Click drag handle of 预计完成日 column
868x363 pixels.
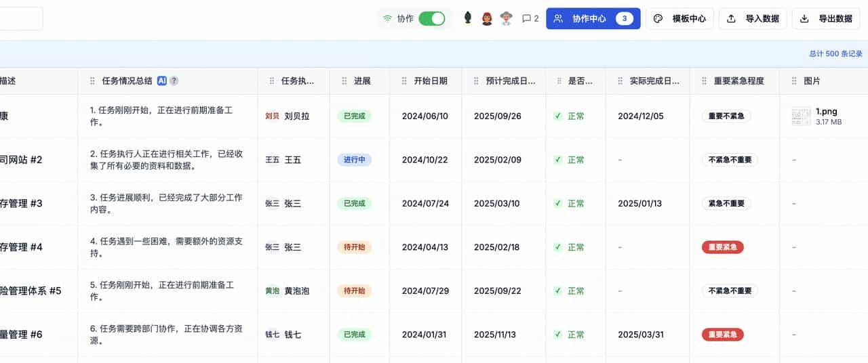pos(476,81)
